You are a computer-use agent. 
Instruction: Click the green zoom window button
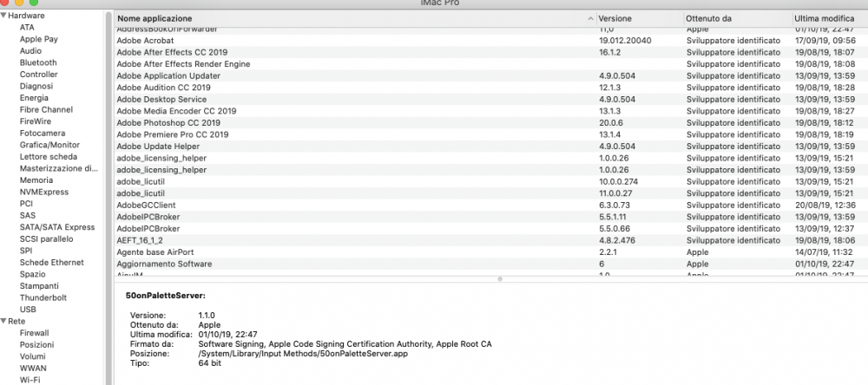(33, 3)
